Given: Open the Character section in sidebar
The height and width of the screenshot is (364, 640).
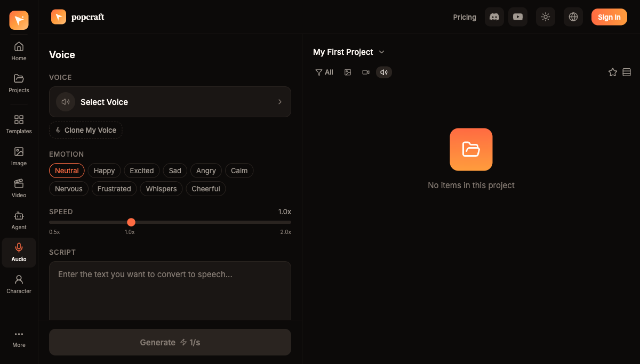Looking at the screenshot, I should pyautogui.click(x=19, y=284).
